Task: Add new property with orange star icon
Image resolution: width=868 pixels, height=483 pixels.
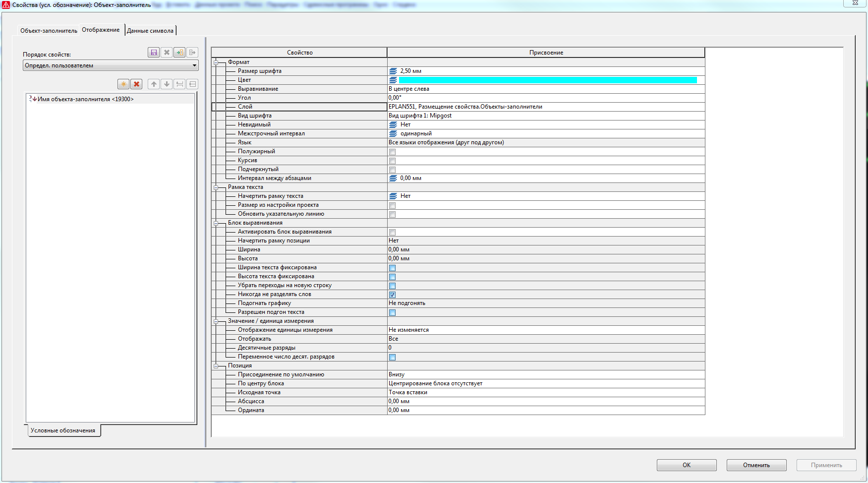Action: pyautogui.click(x=123, y=84)
